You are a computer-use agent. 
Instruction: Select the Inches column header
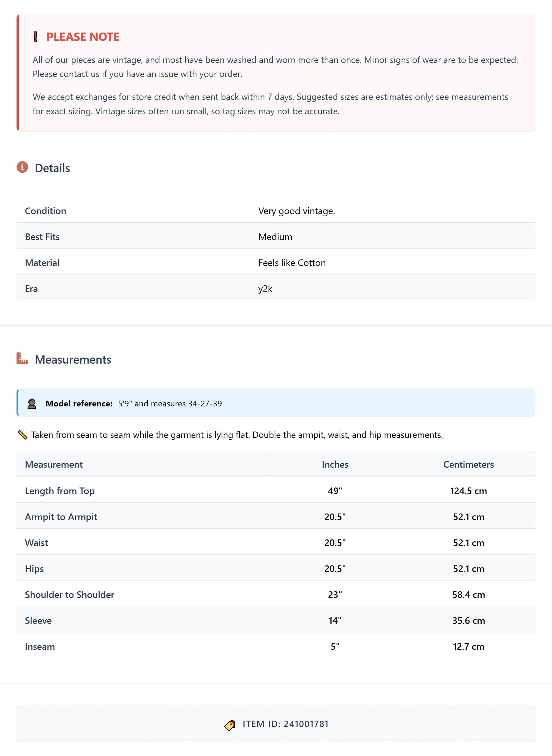click(335, 464)
